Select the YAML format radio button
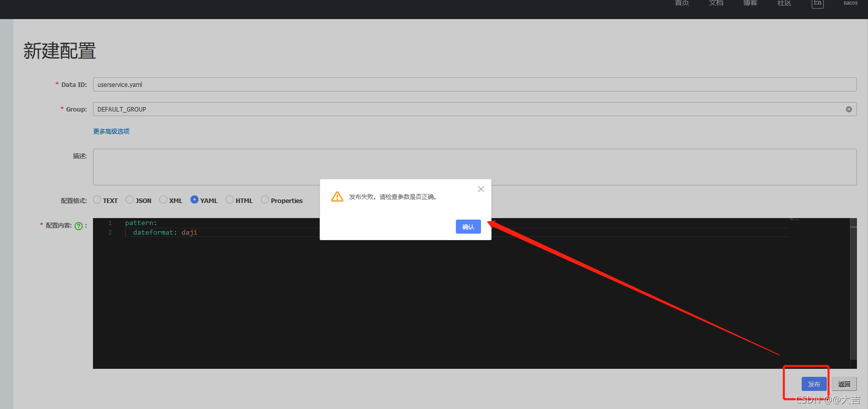 point(195,200)
